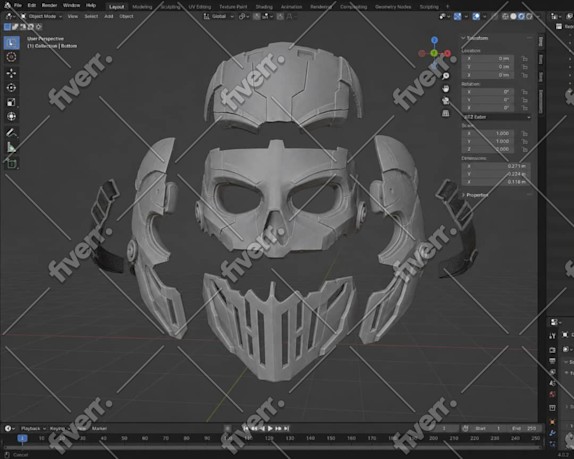Click the Jump to Start playback icon
Viewport: 574px width, 459px height.
[x=246, y=428]
